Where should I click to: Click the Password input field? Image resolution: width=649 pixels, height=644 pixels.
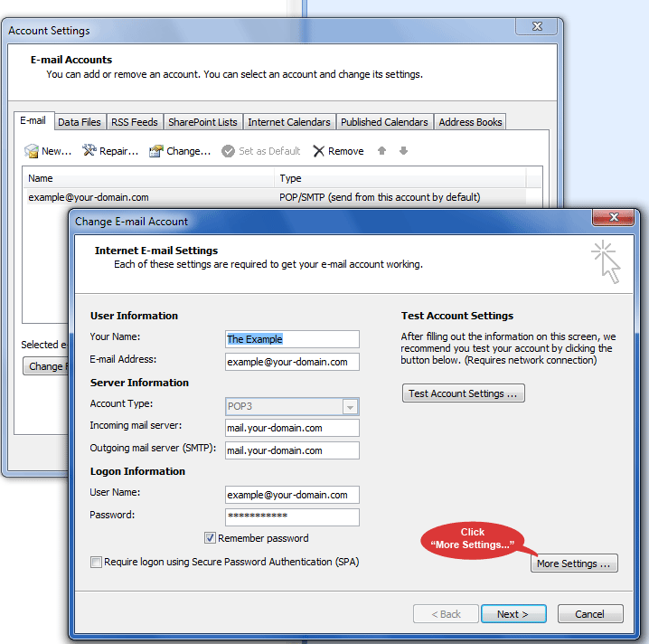point(292,517)
